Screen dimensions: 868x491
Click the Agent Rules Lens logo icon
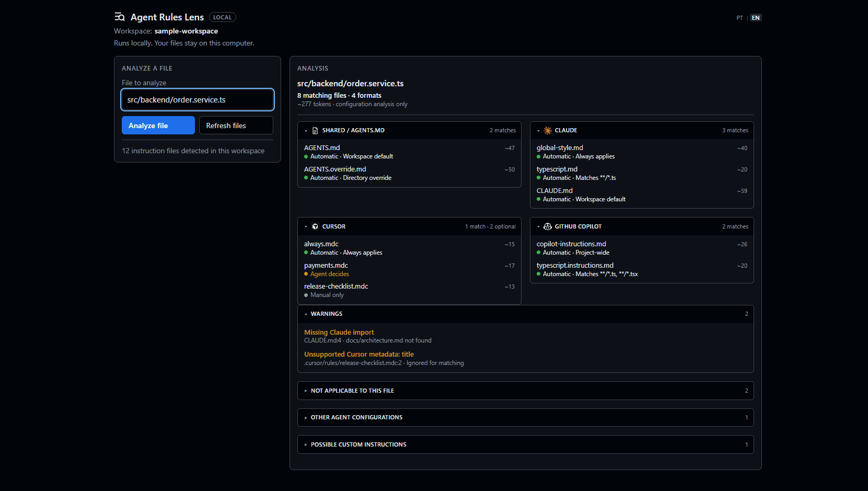coord(120,17)
